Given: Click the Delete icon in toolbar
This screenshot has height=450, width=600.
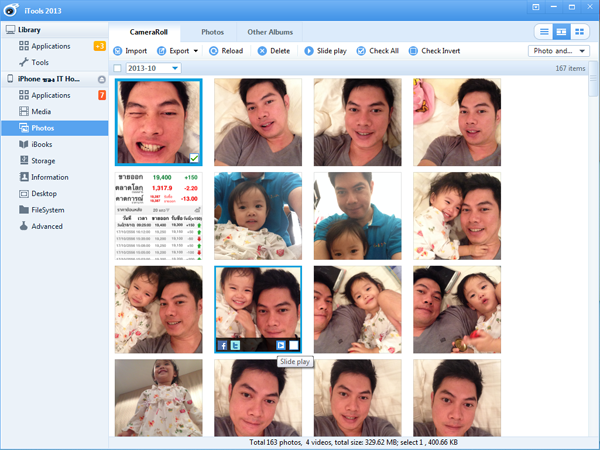Looking at the screenshot, I should 263,50.
